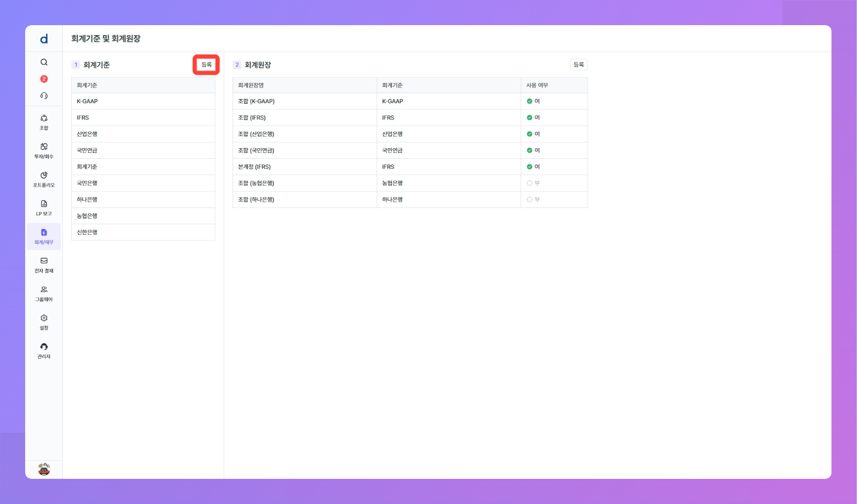Select 국민연금 in the left 회계기준 list

143,150
